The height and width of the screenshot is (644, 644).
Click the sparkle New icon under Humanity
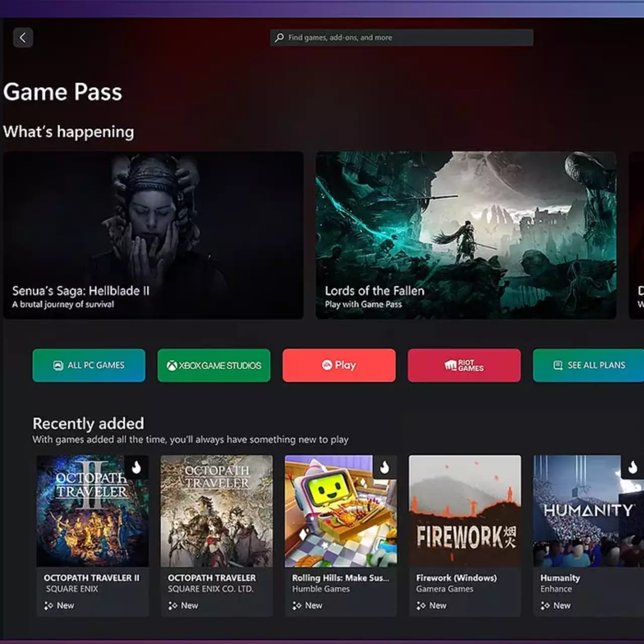coord(545,606)
